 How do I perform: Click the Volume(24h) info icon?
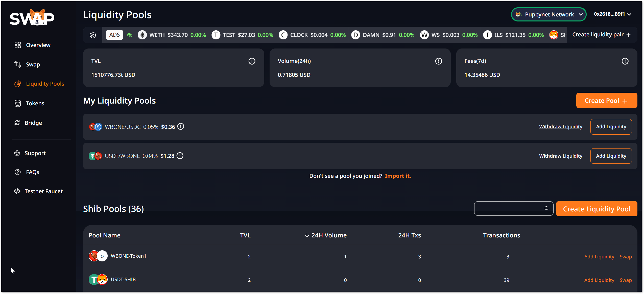tap(438, 61)
